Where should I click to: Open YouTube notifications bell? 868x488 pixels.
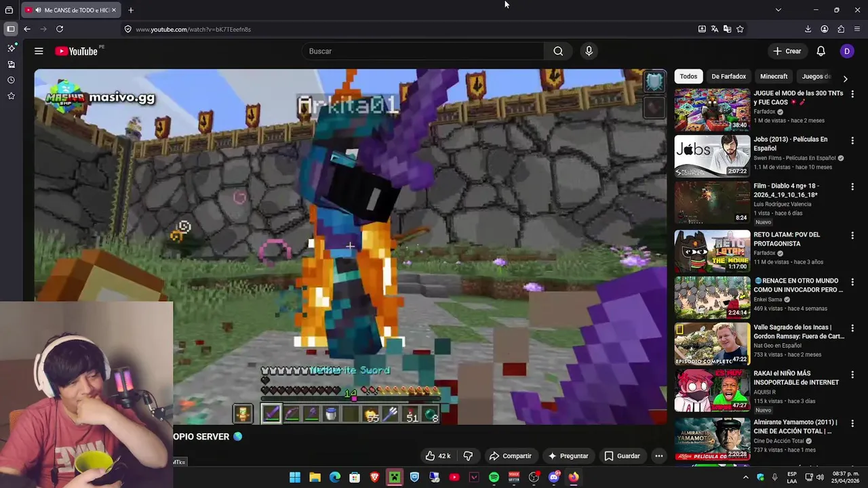pos(821,51)
